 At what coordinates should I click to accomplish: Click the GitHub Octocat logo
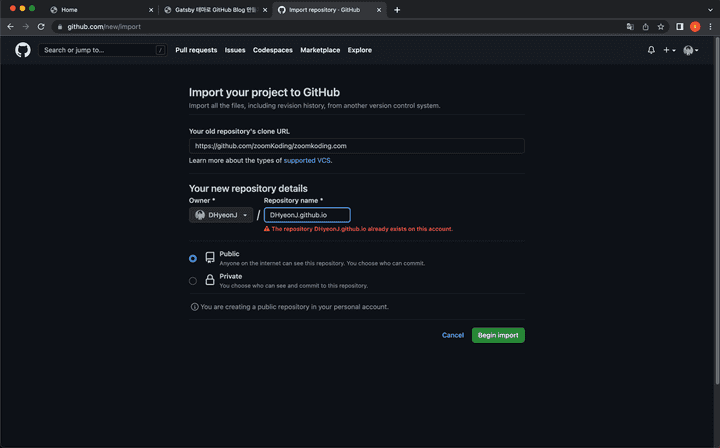click(22, 50)
